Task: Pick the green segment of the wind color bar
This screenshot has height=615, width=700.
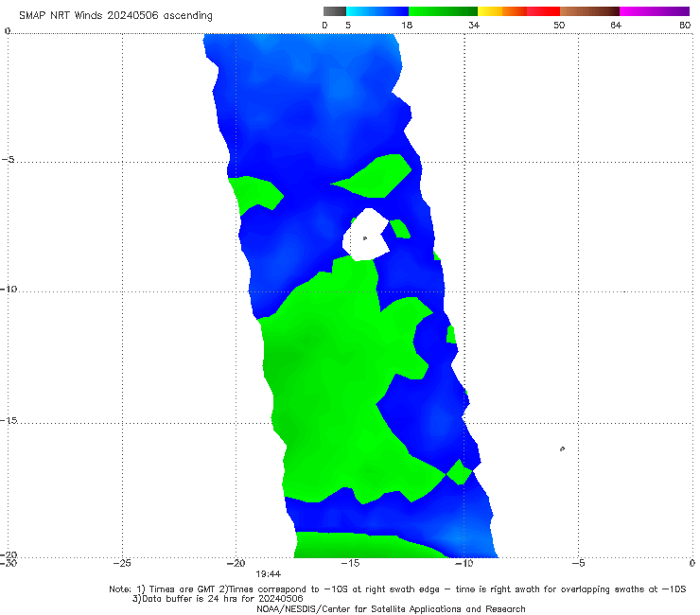Action: [x=443, y=11]
